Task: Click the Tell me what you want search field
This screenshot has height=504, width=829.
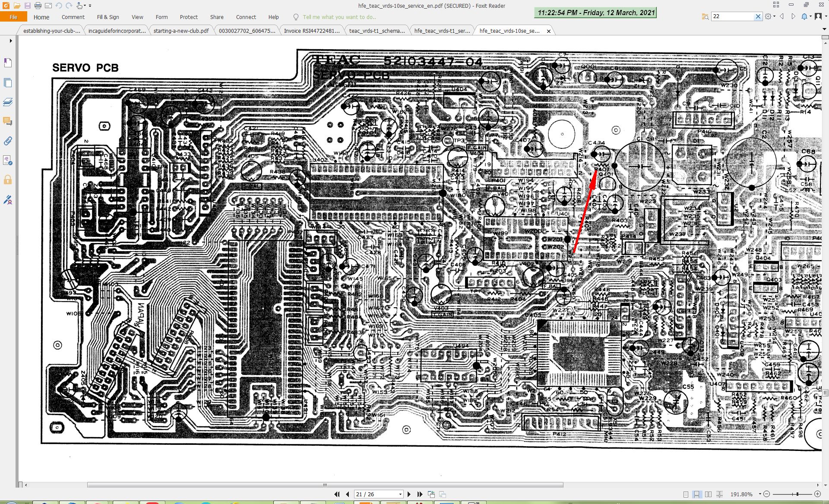Action: coord(339,17)
